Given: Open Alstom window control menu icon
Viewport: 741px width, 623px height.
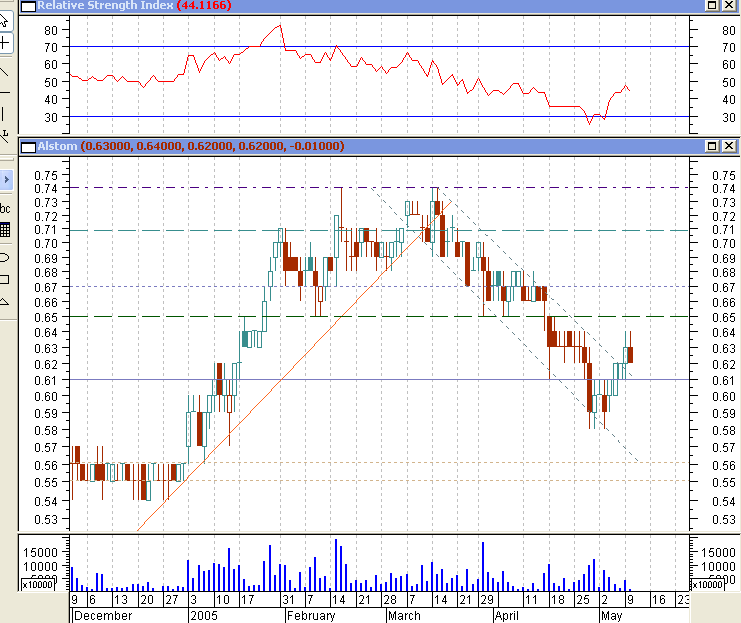Looking at the screenshot, I should 28,147.
